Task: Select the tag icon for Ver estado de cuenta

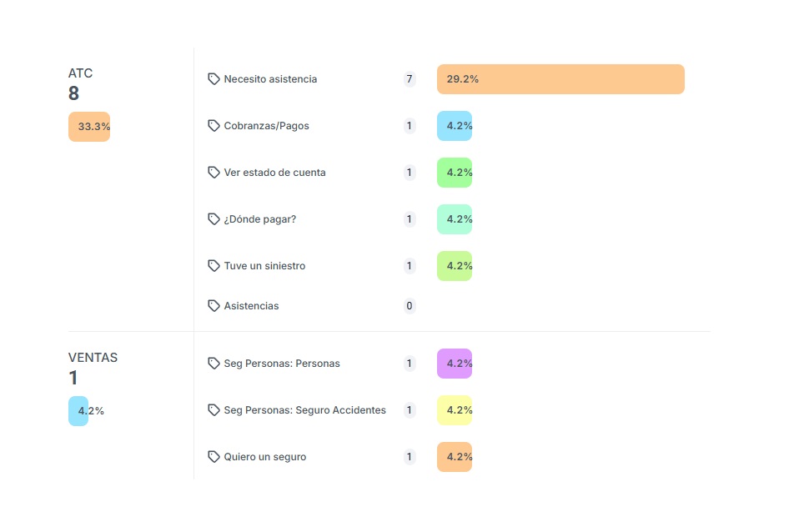Action: 214,173
